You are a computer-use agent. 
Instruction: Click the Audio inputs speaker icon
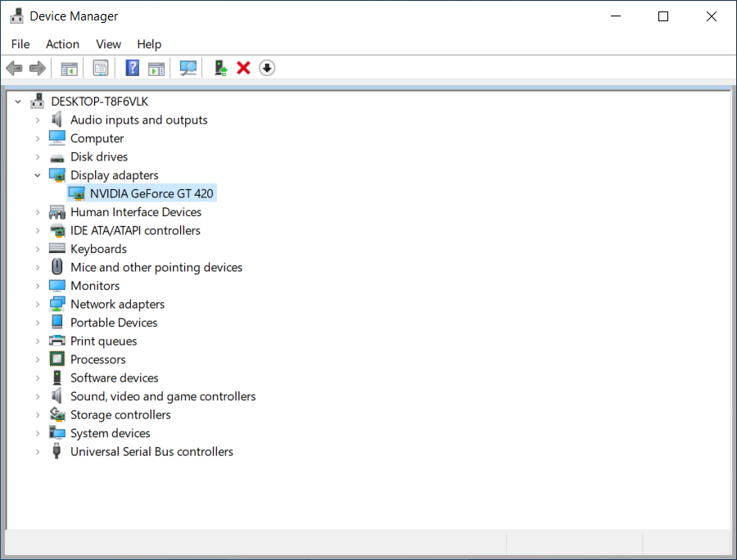coord(57,120)
